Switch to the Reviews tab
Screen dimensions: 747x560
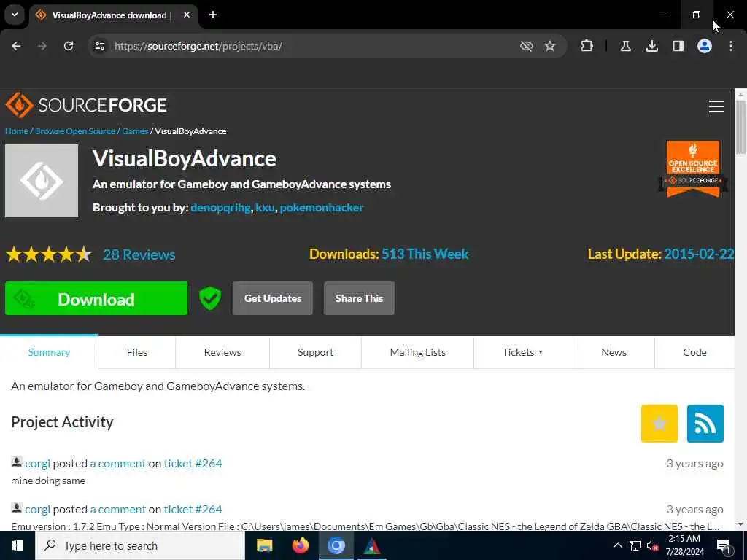(x=222, y=352)
